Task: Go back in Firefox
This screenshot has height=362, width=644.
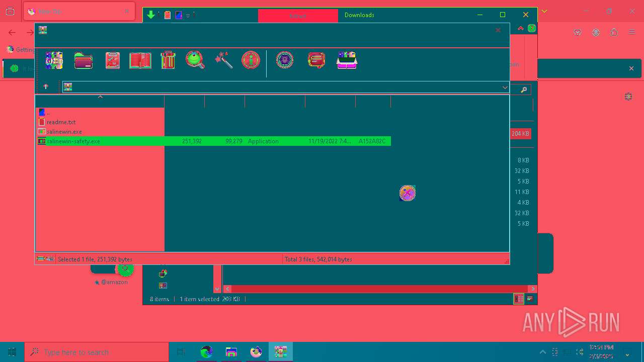Action: coord(12,32)
